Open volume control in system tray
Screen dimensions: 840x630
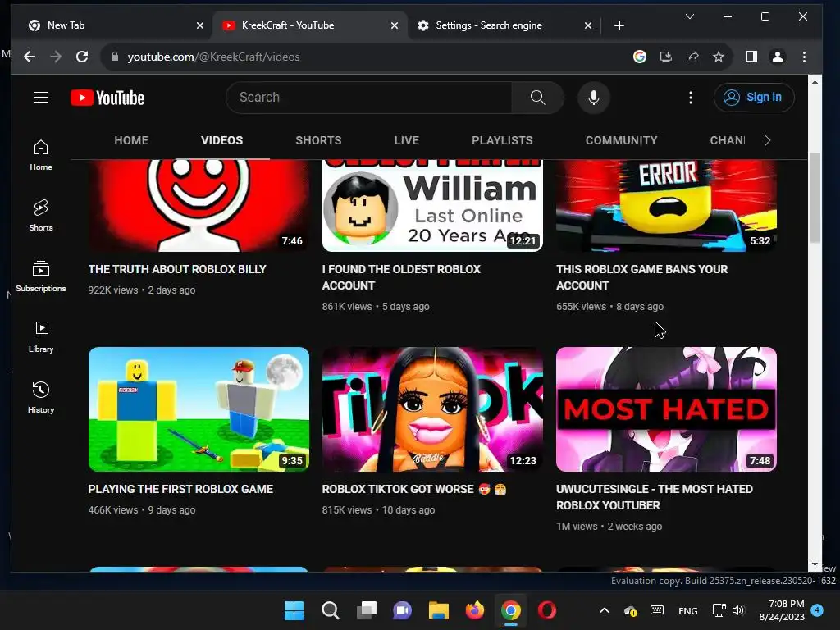coord(739,610)
